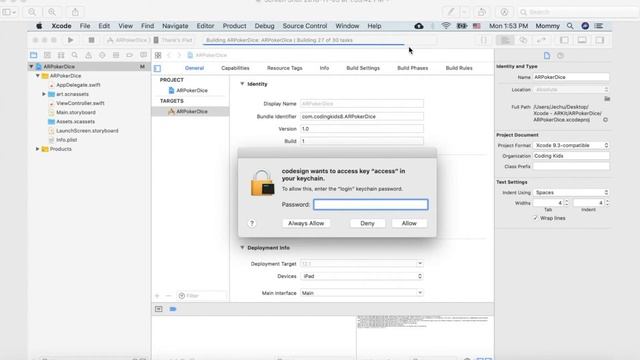Click the Allow button in keychain dialog
Image resolution: width=640 pixels, height=360 pixels.
409,223
